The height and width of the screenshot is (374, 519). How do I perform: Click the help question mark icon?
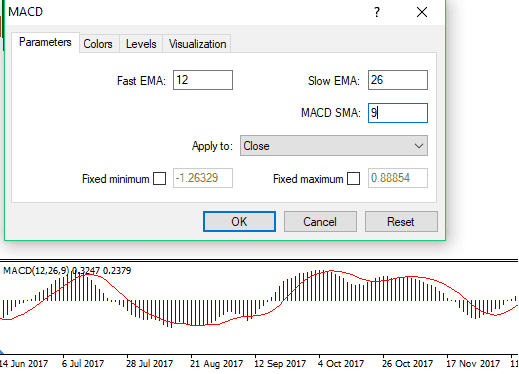[x=377, y=12]
